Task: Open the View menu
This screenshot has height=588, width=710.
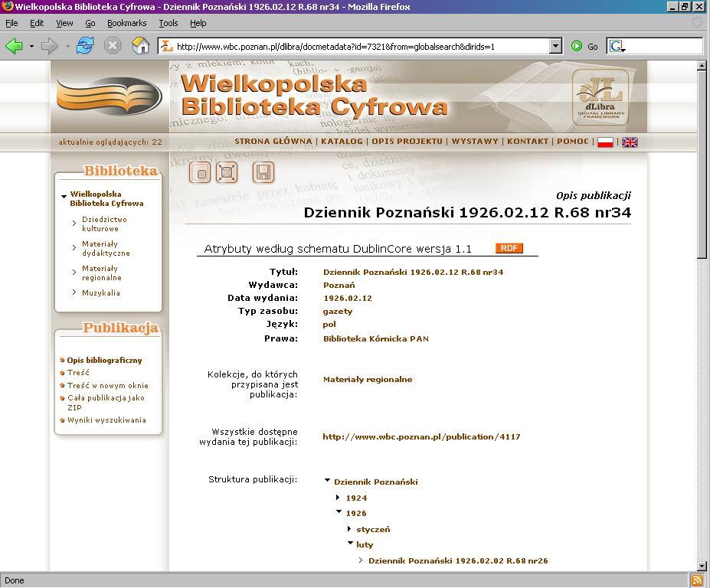Action: (x=64, y=23)
